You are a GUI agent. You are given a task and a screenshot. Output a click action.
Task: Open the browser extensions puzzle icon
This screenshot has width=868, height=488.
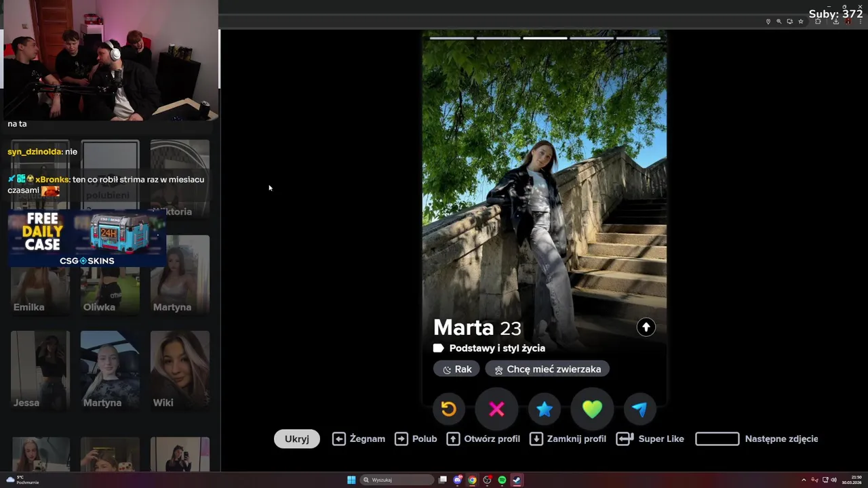click(x=818, y=22)
